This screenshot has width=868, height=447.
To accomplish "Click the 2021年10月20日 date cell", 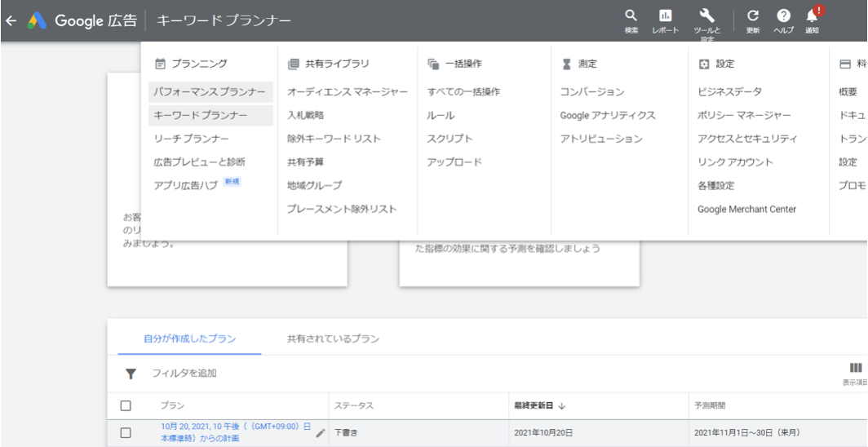I will click(x=543, y=432).
